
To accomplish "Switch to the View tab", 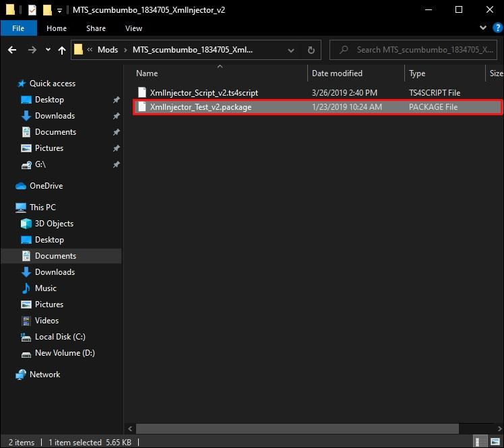I will point(133,28).
